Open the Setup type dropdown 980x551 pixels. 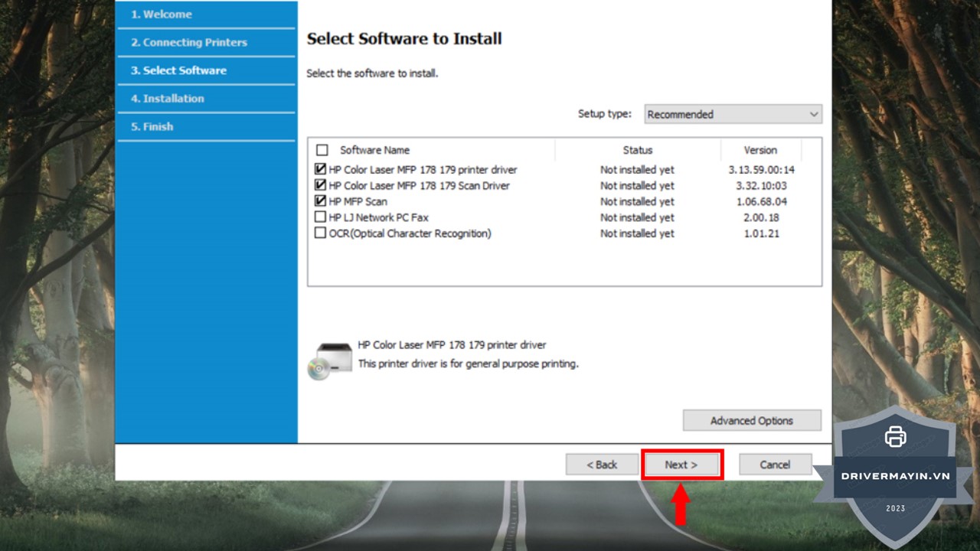click(x=732, y=114)
